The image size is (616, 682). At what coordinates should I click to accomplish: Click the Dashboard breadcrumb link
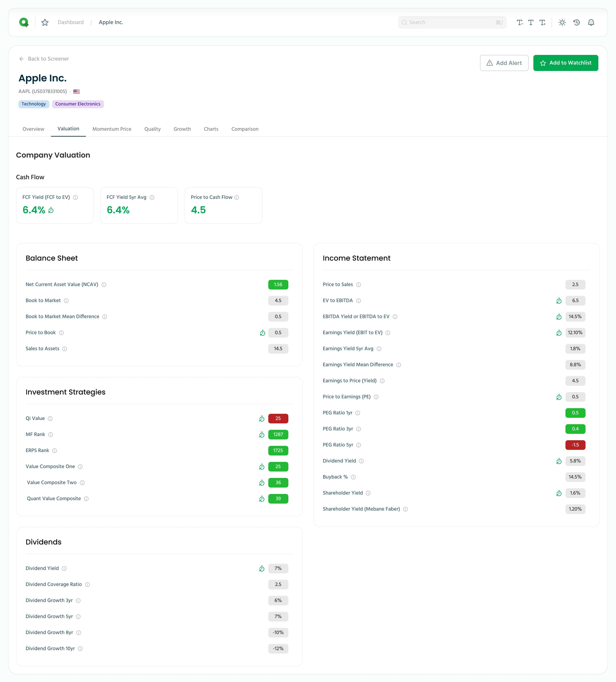point(70,22)
